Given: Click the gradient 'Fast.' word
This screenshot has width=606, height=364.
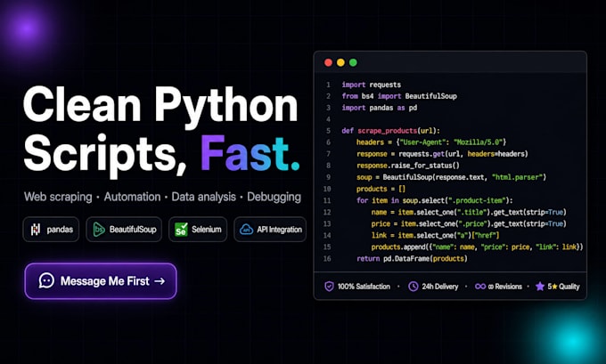Looking at the screenshot, I should 250,154.
